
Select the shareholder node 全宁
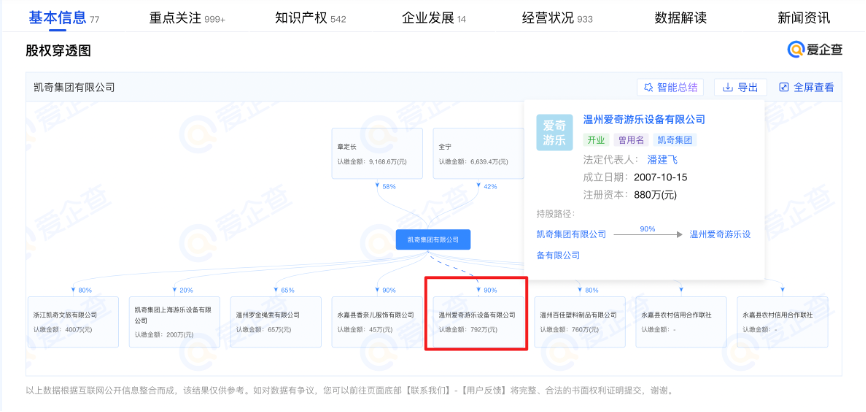pos(478,154)
